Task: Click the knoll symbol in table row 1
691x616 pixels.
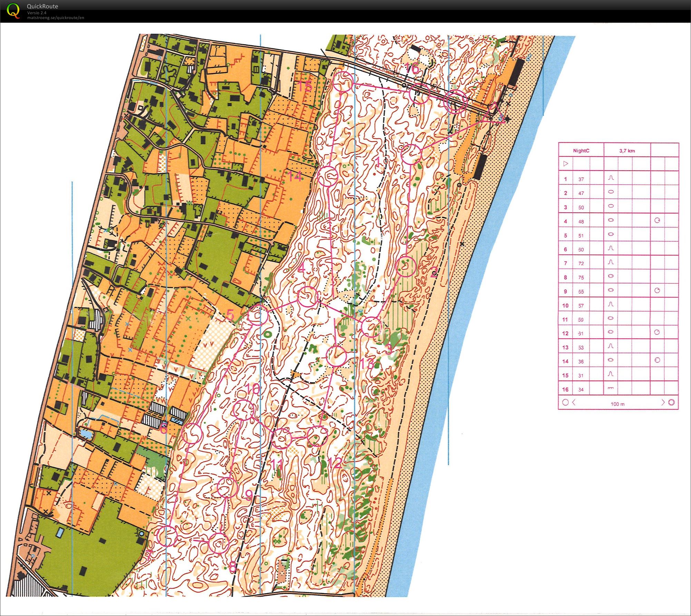Action: 611,178
